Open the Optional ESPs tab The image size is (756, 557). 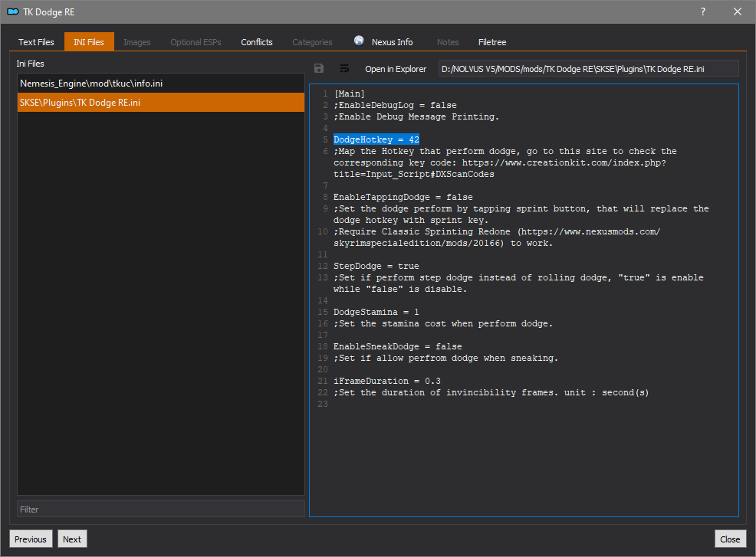[x=196, y=42]
